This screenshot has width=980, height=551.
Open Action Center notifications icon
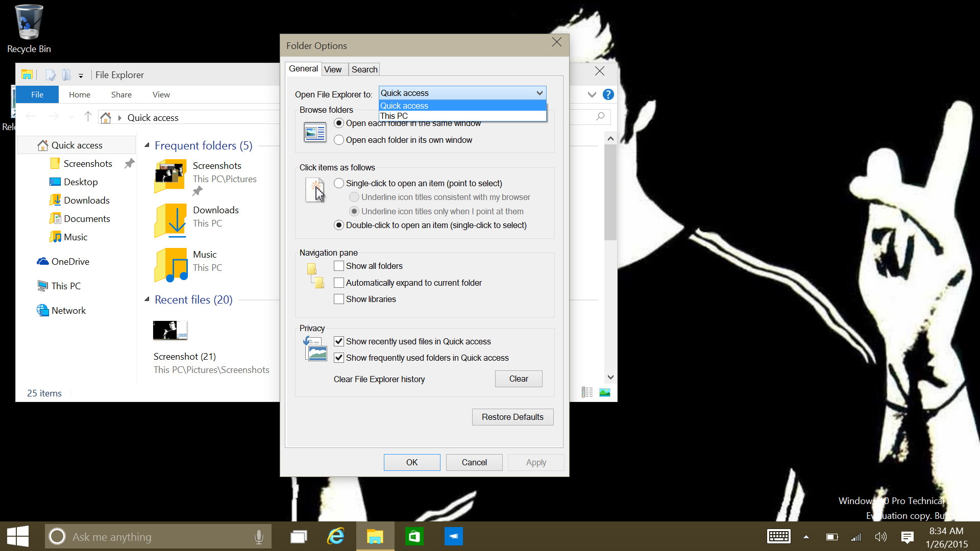(x=907, y=537)
